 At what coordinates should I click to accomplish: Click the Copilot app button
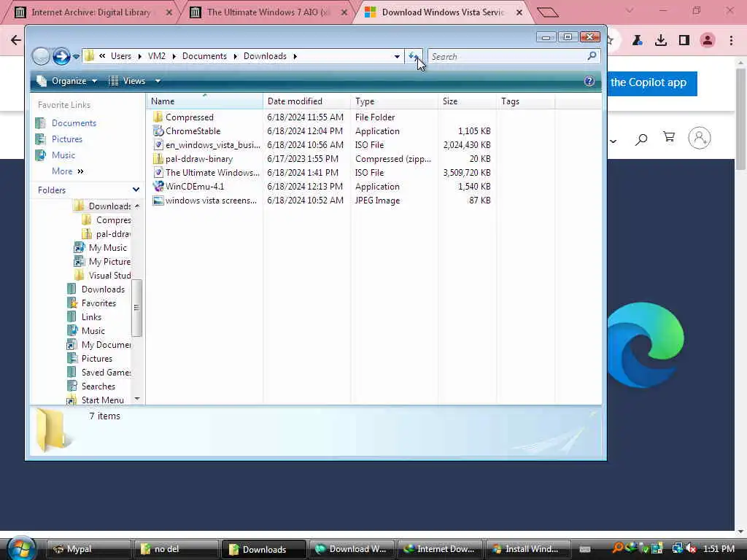pos(652,83)
